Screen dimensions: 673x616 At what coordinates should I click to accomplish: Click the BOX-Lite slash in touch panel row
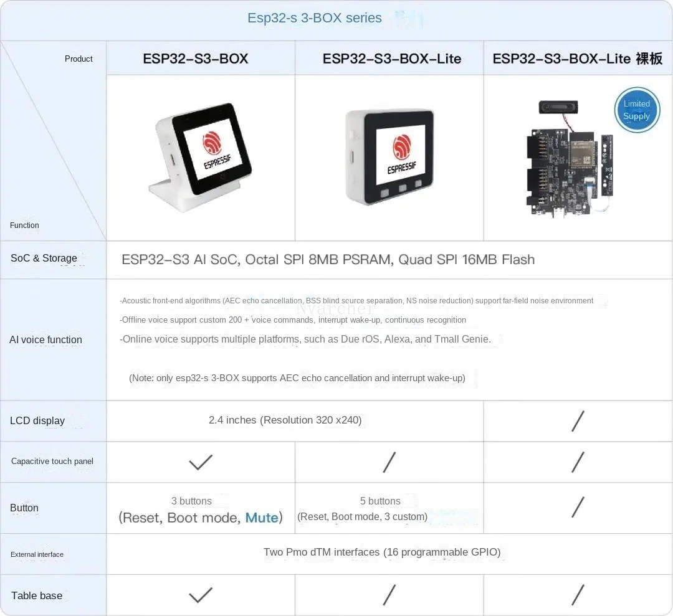pyautogui.click(x=389, y=462)
